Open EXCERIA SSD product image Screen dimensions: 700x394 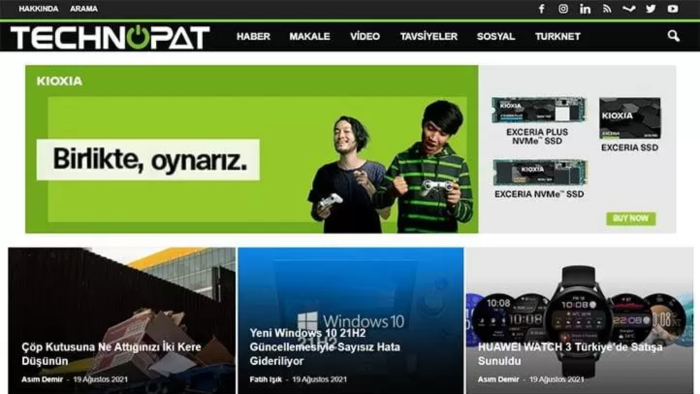click(630, 118)
